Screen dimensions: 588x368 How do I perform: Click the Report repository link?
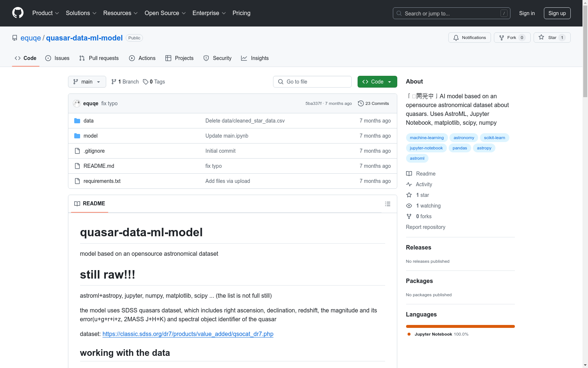click(x=426, y=227)
